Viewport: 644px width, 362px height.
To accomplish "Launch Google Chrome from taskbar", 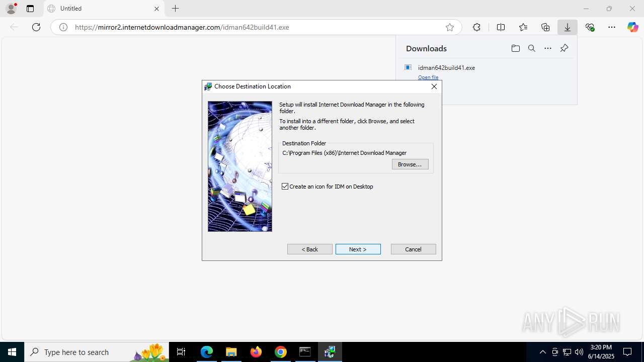I will pos(281,352).
